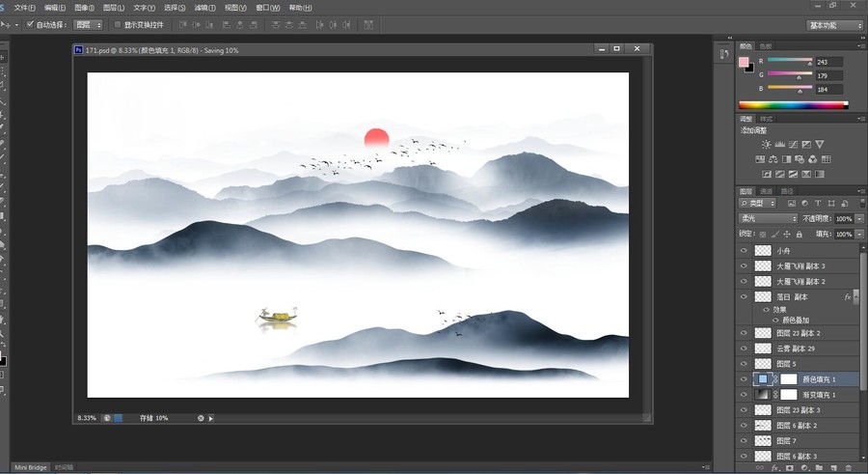Add an Invert adjustment layer

(767, 174)
